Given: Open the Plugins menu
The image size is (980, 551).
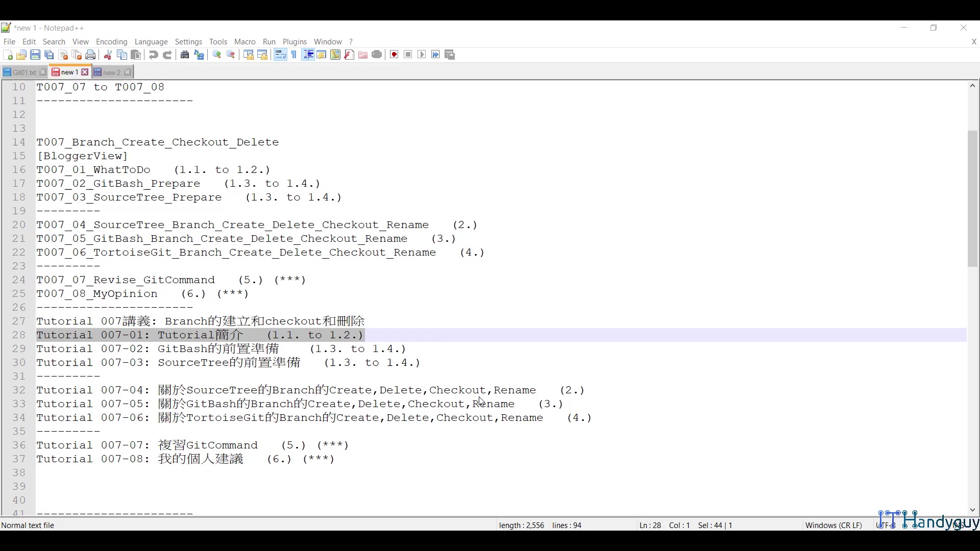Looking at the screenshot, I should coord(295,42).
